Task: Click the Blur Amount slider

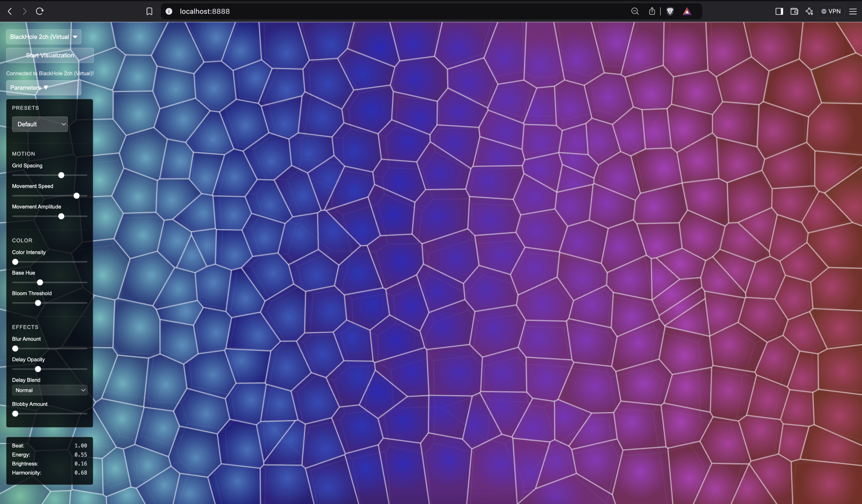Action: (x=50, y=348)
